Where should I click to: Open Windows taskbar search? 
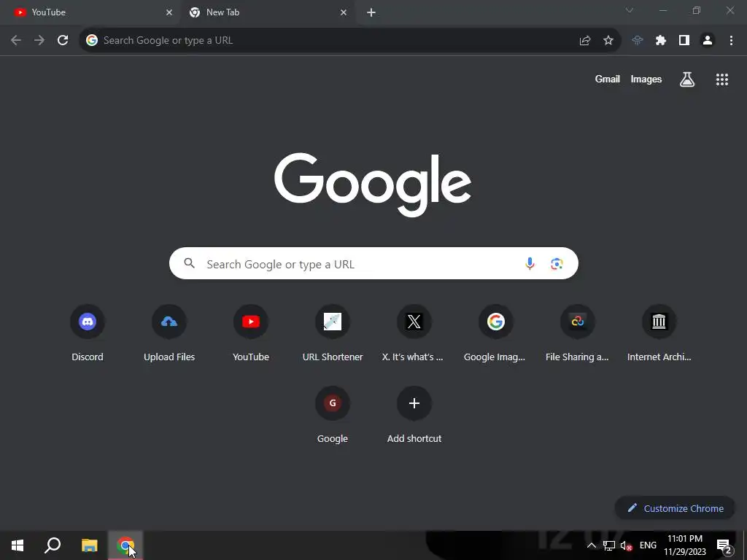point(53,545)
